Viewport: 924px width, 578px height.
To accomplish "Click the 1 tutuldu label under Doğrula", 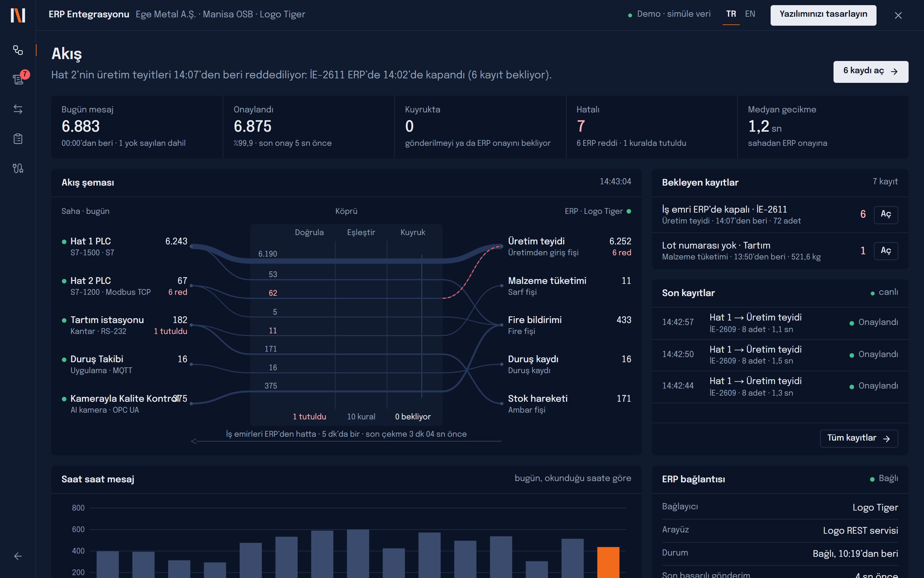I will click(309, 417).
